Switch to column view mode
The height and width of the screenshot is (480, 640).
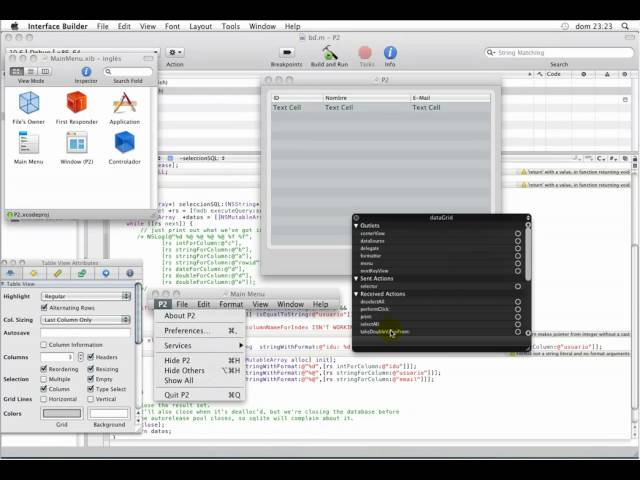click(45, 71)
